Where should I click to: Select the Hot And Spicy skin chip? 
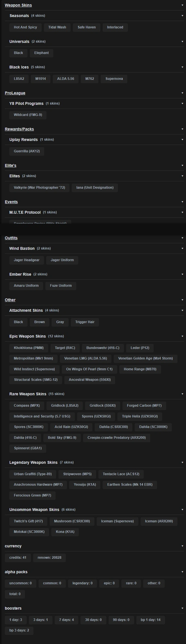26,27
